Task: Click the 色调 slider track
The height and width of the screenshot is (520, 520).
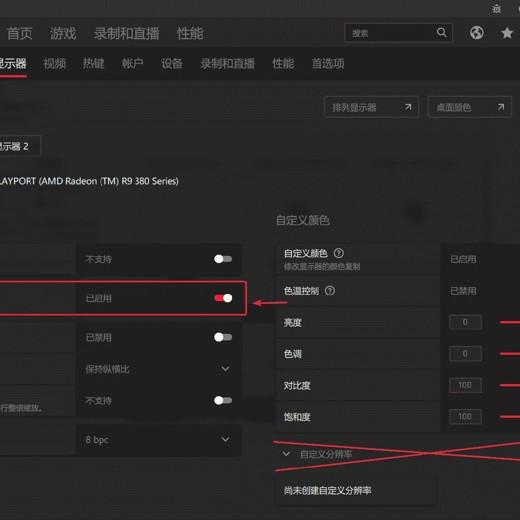Action: [510, 354]
